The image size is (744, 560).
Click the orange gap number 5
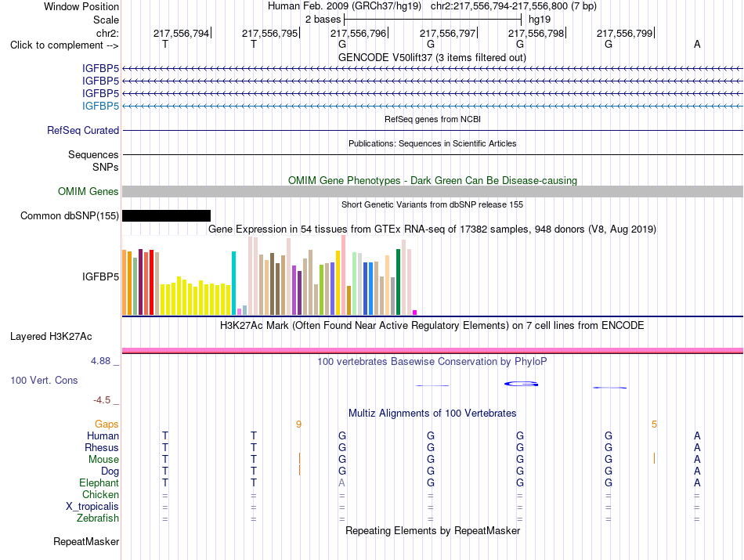pos(654,425)
